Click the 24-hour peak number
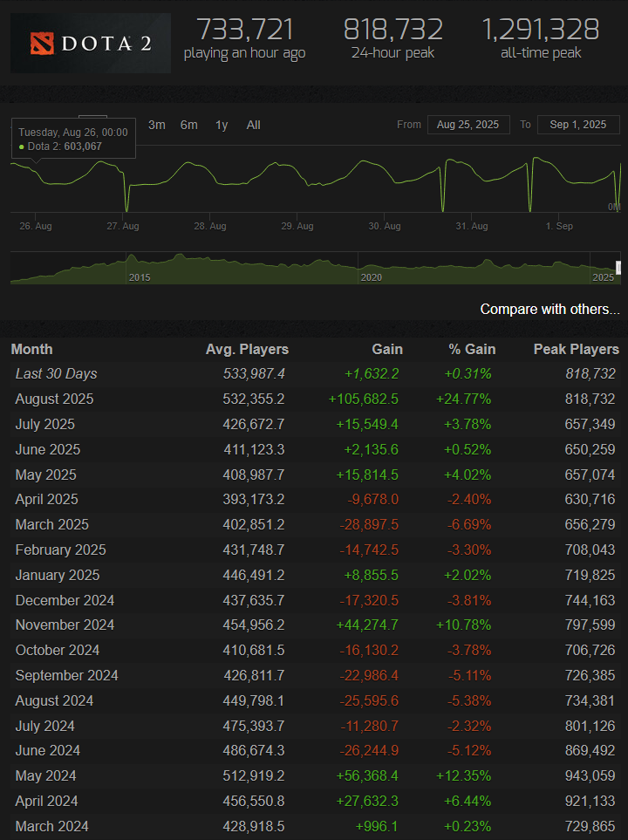 click(392, 30)
